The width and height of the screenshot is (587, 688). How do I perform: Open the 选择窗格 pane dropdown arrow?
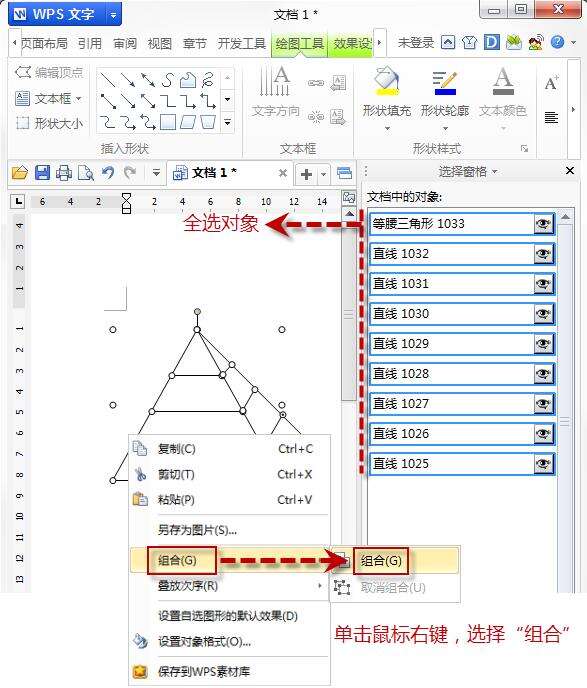[x=495, y=172]
